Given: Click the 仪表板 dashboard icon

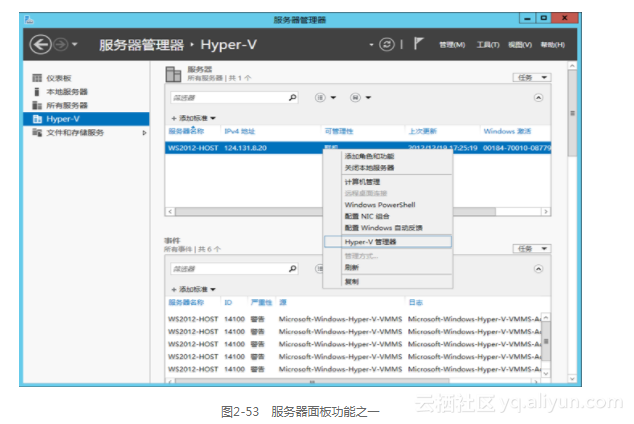Looking at the screenshot, I should [x=37, y=78].
